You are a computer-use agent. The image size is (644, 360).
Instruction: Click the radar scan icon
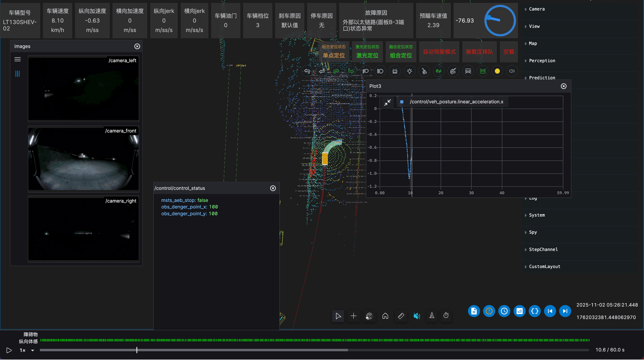click(x=369, y=316)
